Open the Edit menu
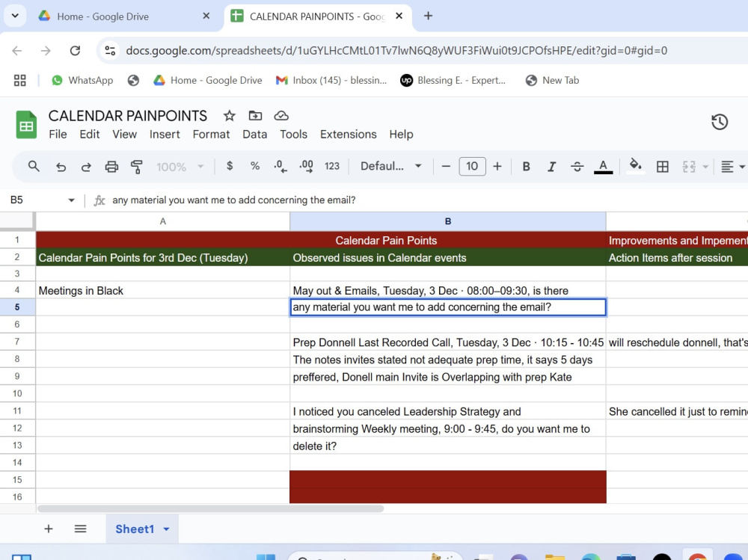Viewport: 748px width, 560px height. [90, 134]
